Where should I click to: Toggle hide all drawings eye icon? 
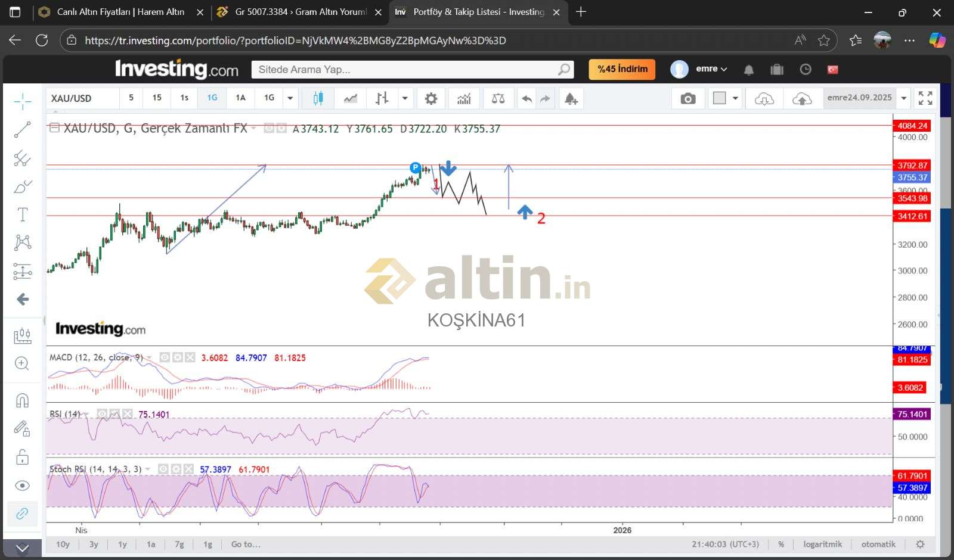tap(23, 486)
